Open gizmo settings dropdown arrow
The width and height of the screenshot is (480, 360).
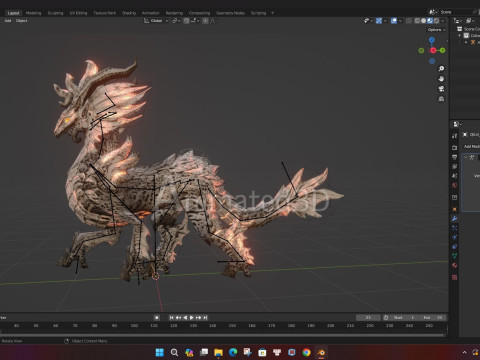click(x=385, y=21)
